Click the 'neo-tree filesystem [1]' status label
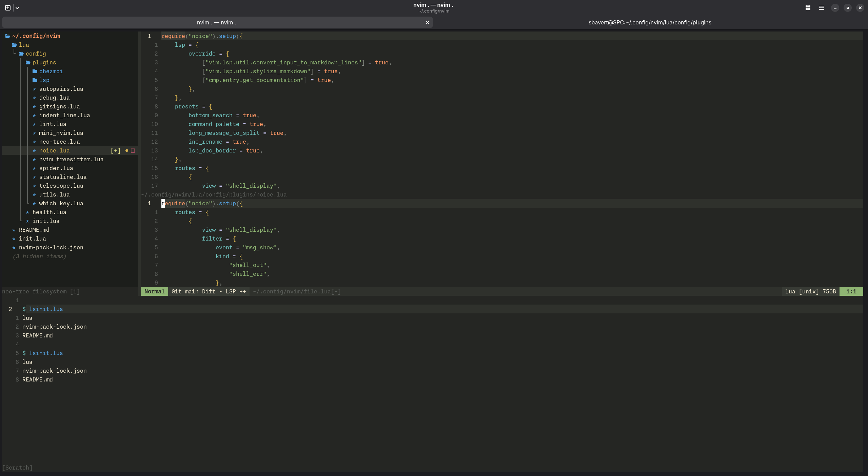The image size is (868, 476). 41,291
